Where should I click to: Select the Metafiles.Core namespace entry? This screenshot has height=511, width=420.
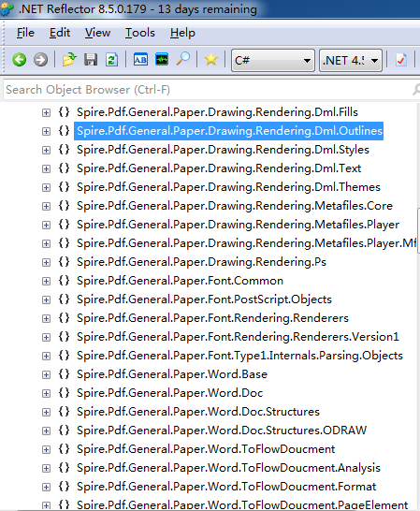235,206
